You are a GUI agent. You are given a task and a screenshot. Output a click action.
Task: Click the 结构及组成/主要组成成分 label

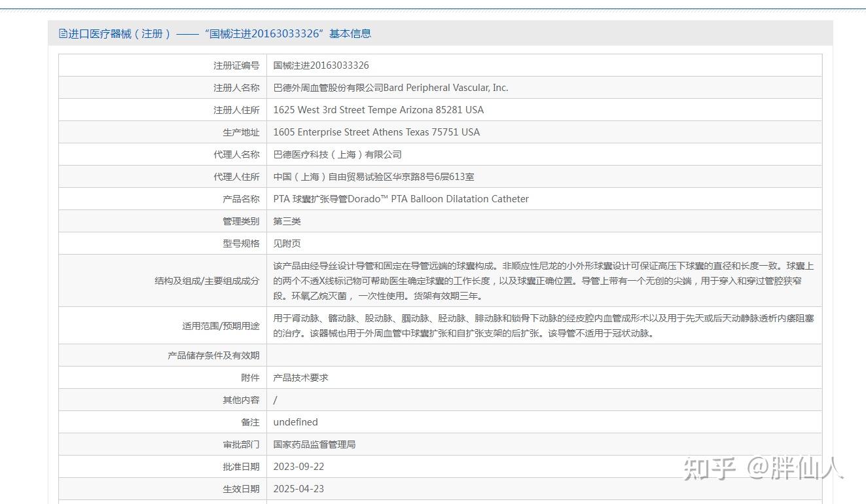point(207,281)
